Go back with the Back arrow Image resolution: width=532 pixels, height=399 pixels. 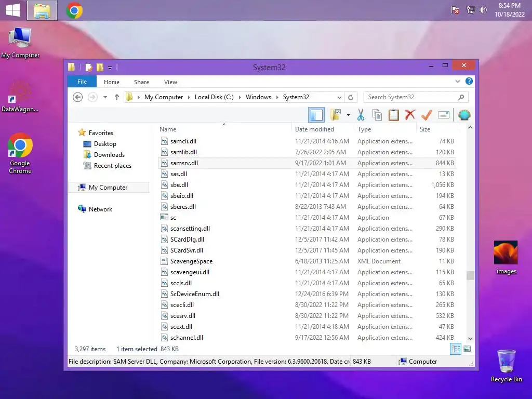point(78,97)
